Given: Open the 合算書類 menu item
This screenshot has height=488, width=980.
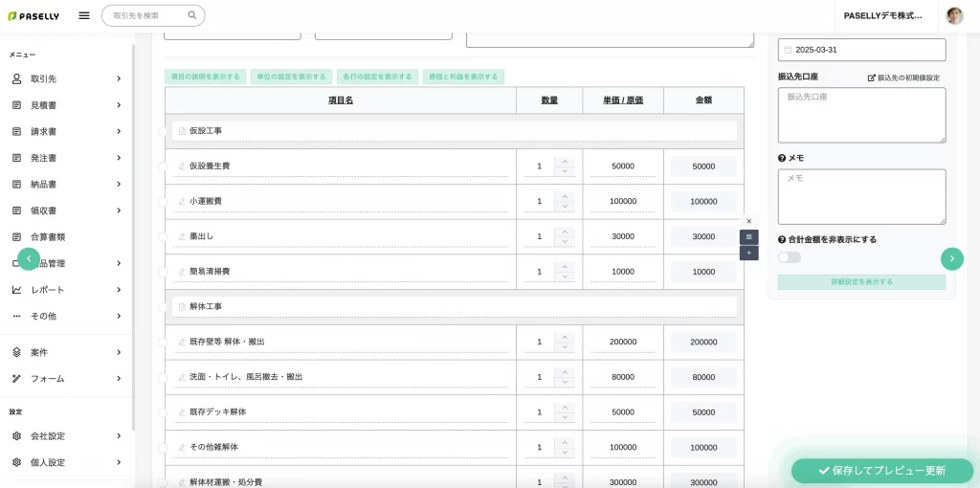Looking at the screenshot, I should pos(66,237).
